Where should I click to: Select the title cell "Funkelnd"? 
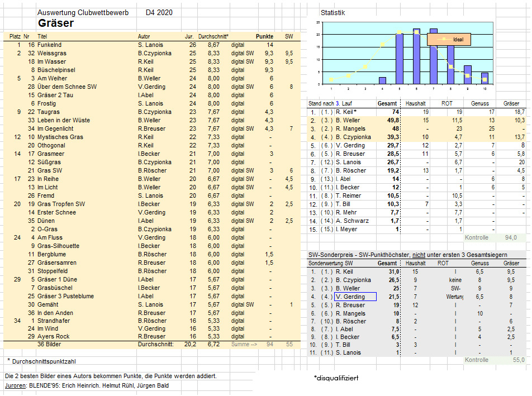(x=50, y=45)
